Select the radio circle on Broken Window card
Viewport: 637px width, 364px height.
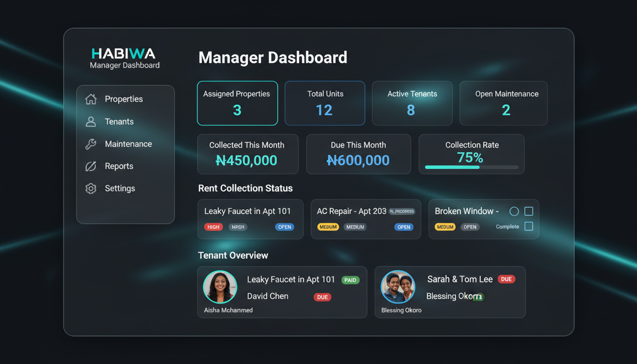pos(514,211)
